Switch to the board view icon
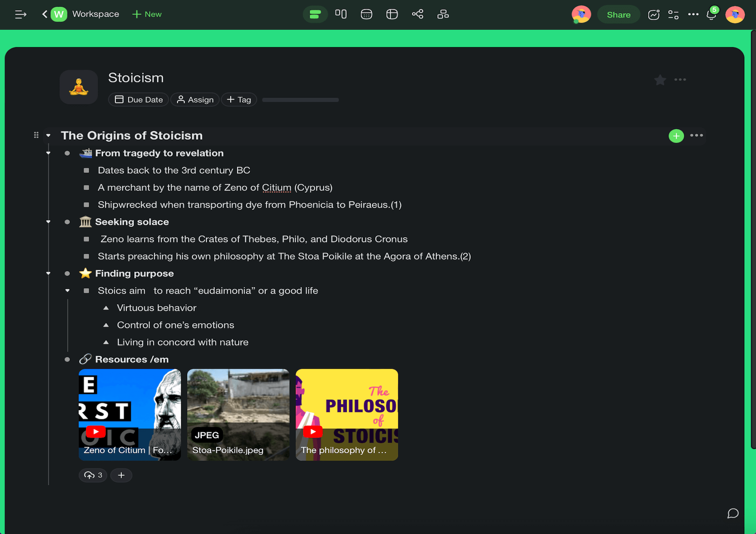This screenshot has height=534, width=756. coord(341,14)
